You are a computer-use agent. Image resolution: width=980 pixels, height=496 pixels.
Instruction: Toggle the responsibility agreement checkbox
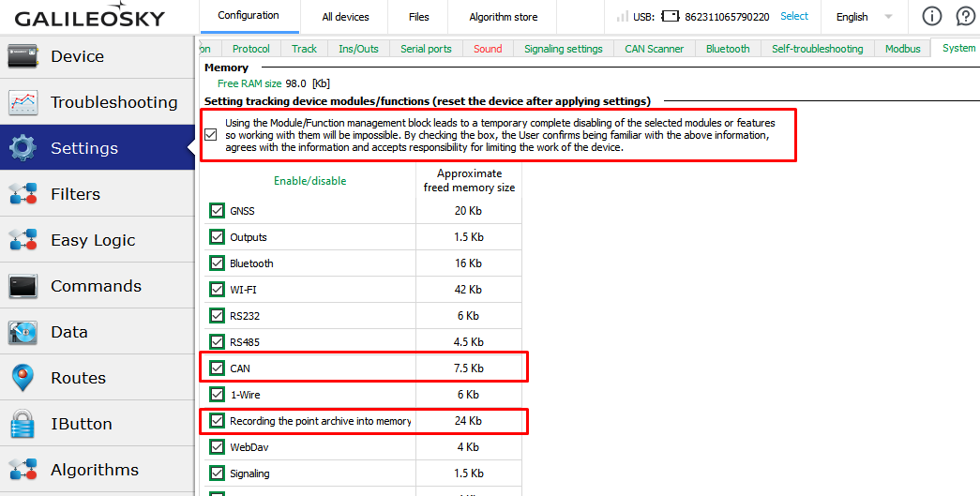tap(211, 135)
